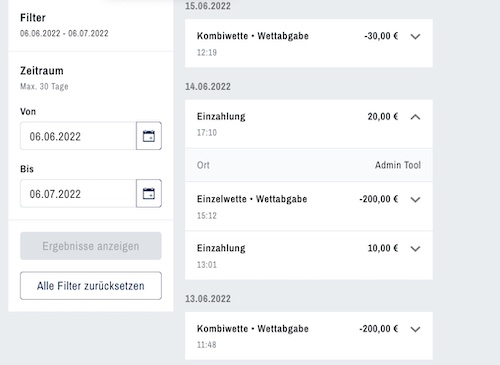This screenshot has height=365, width=500.
Task: Expand Kombiwette -200,00 € entry at 11:48
Action: 415,329
